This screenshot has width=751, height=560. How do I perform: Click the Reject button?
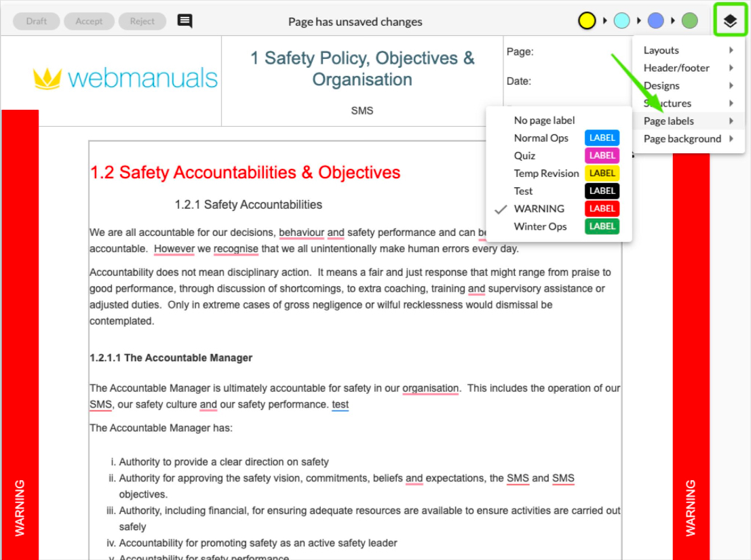(142, 21)
